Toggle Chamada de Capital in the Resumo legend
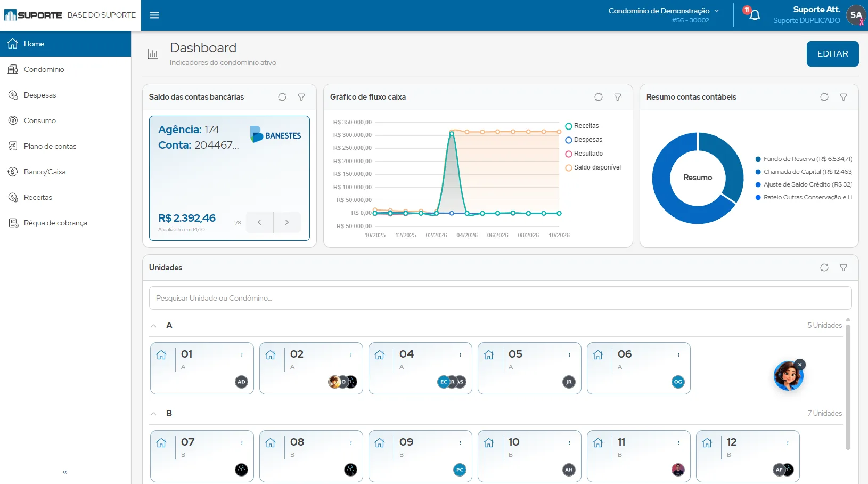 804,172
